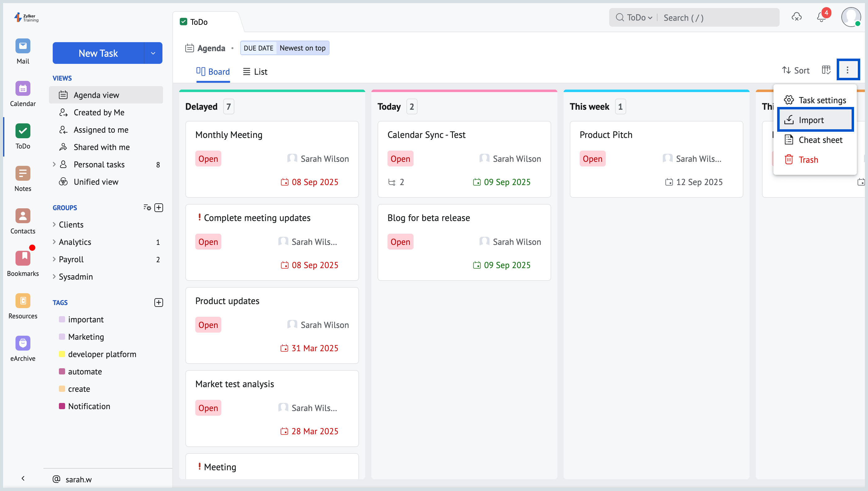Expand the Payroll group
Viewport: 868px width, 491px height.
pos(54,259)
